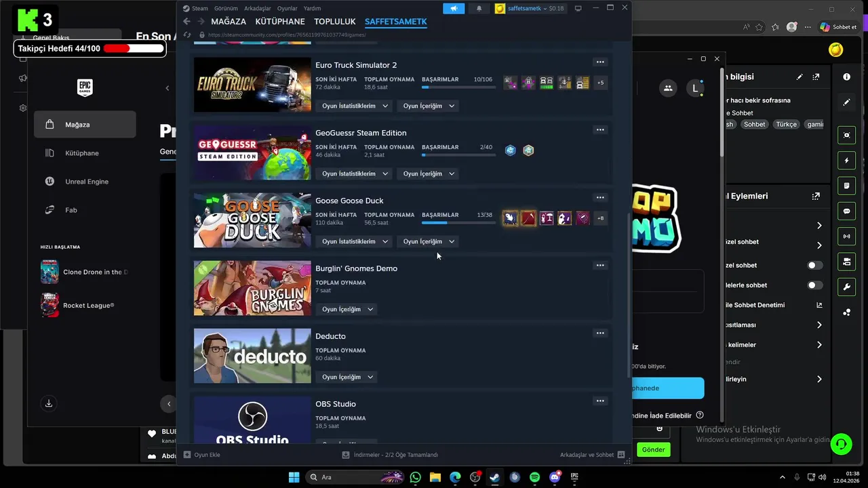Switch to the KÜTÜPHANE tab in Steam
868x488 pixels.
click(x=280, y=22)
